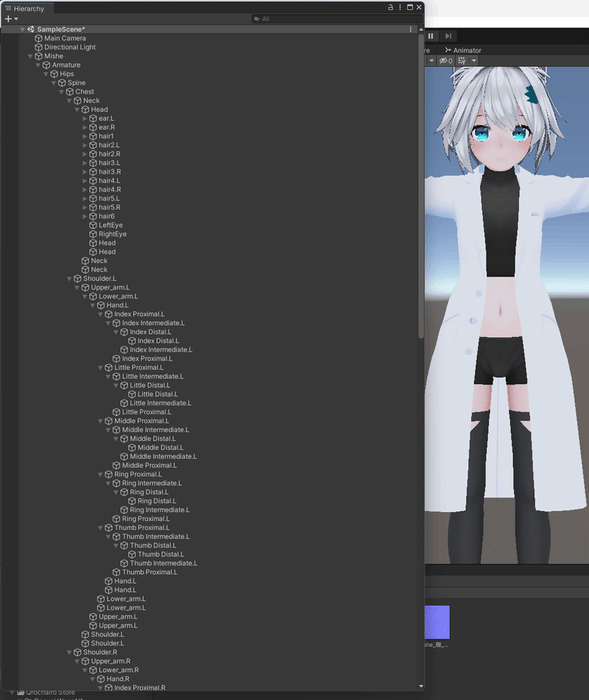Click the magnifier icon in the search bar

257,20
